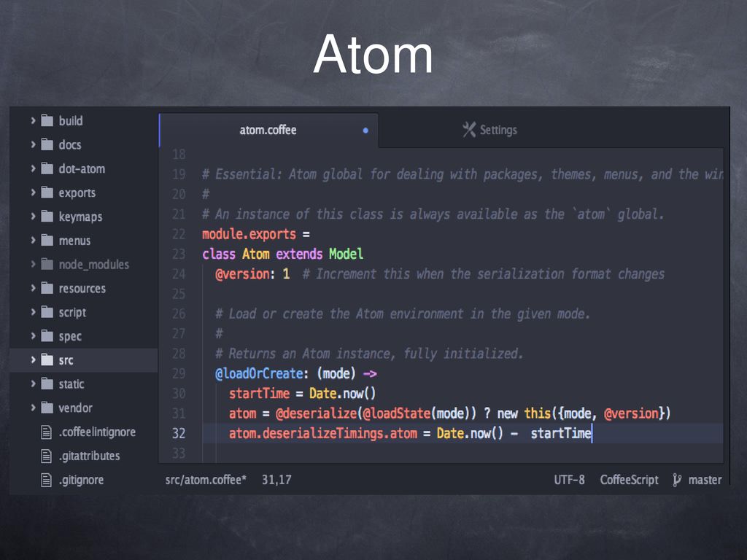Open the .gitattributes file
Viewport: 747px width, 560px height.
[x=89, y=456]
